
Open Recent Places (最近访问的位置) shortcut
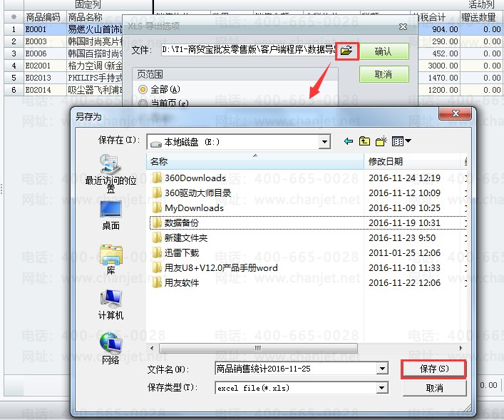[x=110, y=174]
